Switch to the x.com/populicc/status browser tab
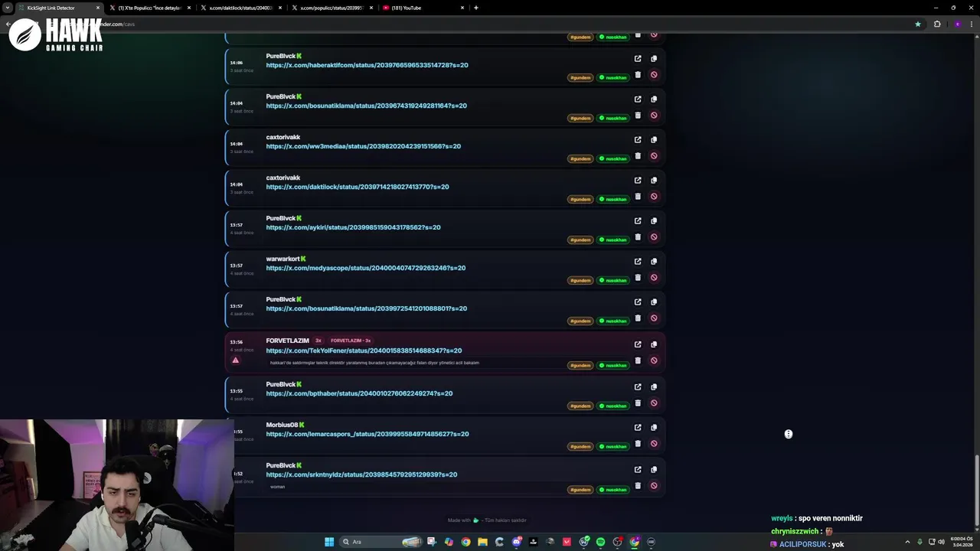The width and height of the screenshot is (980, 551). (332, 8)
